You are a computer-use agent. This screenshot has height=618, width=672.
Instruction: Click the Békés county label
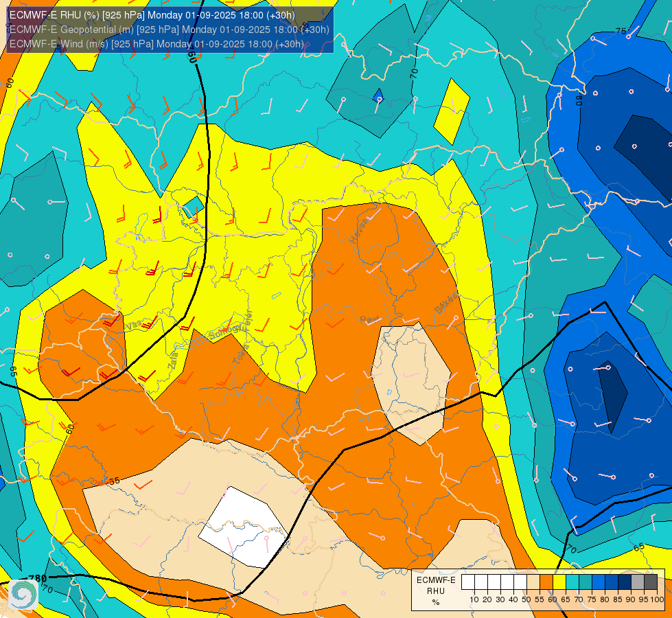click(447, 304)
